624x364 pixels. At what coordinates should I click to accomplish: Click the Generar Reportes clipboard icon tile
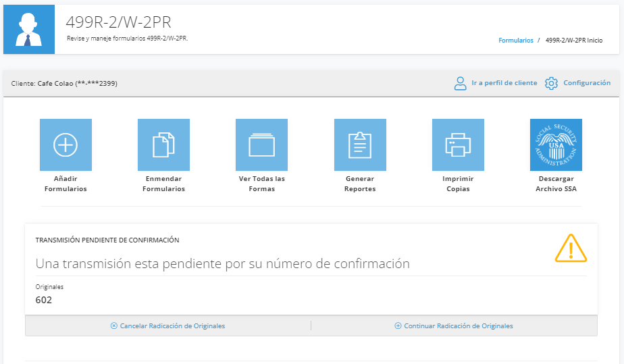pyautogui.click(x=360, y=145)
